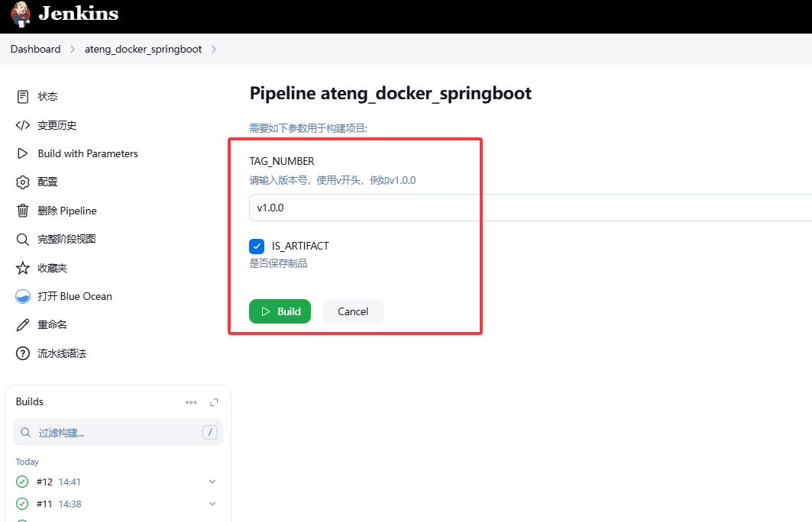Click the 收藏夹 star icon
The image size is (812, 522).
click(23, 268)
